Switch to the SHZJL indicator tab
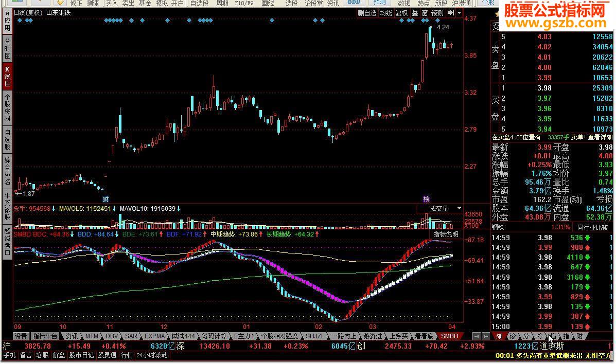 [x=315, y=336]
